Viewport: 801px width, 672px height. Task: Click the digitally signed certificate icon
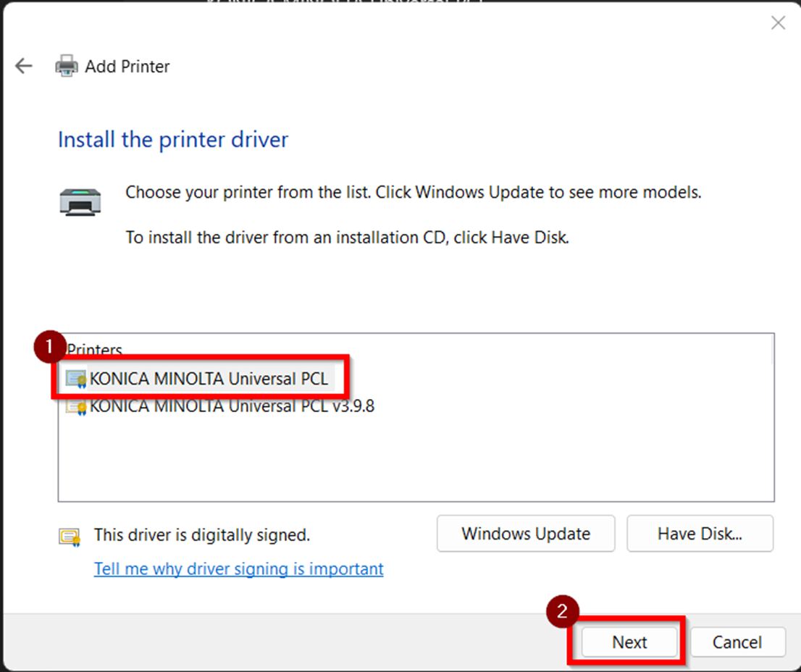point(70,537)
